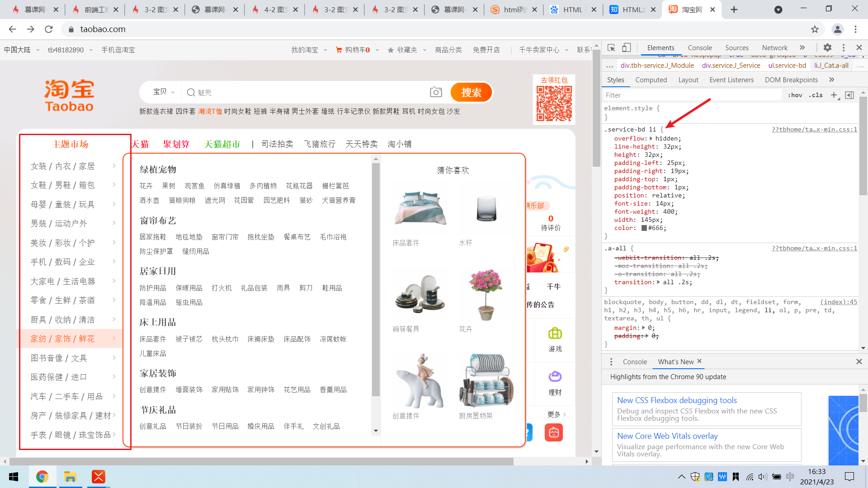Screen dimensions: 868x488
Task: Click the Taobao logo
Action: [69, 95]
